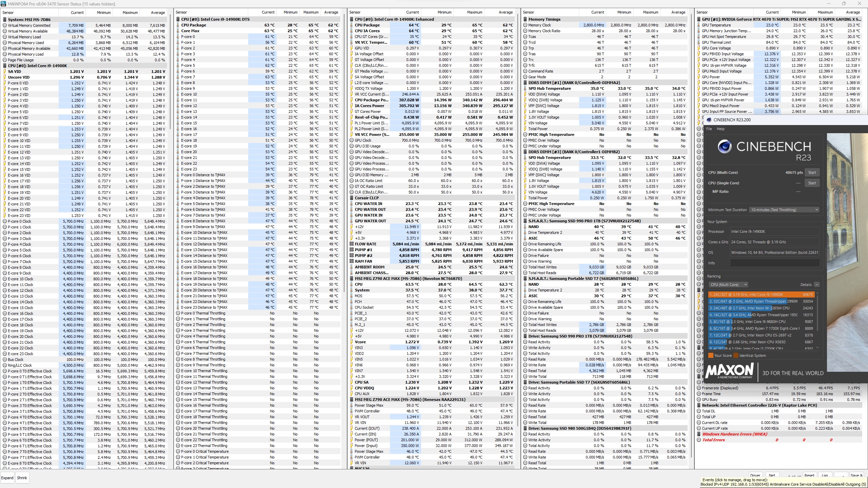
Task: Start the CPU (Single Core) test
Action: click(812, 183)
